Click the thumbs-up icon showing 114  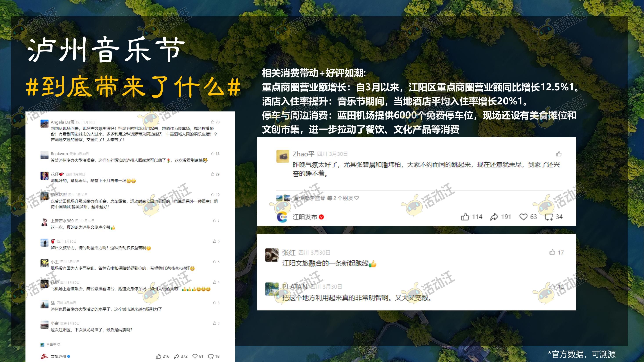point(465,217)
